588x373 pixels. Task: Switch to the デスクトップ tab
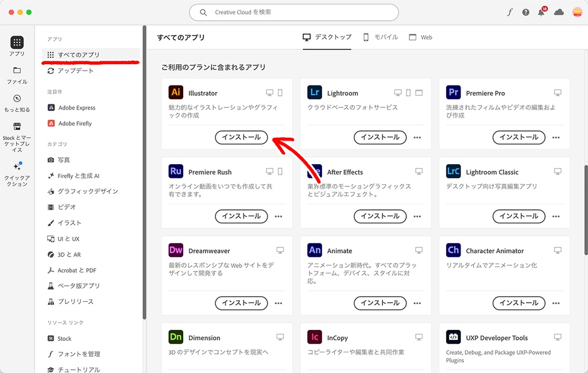[x=327, y=37]
